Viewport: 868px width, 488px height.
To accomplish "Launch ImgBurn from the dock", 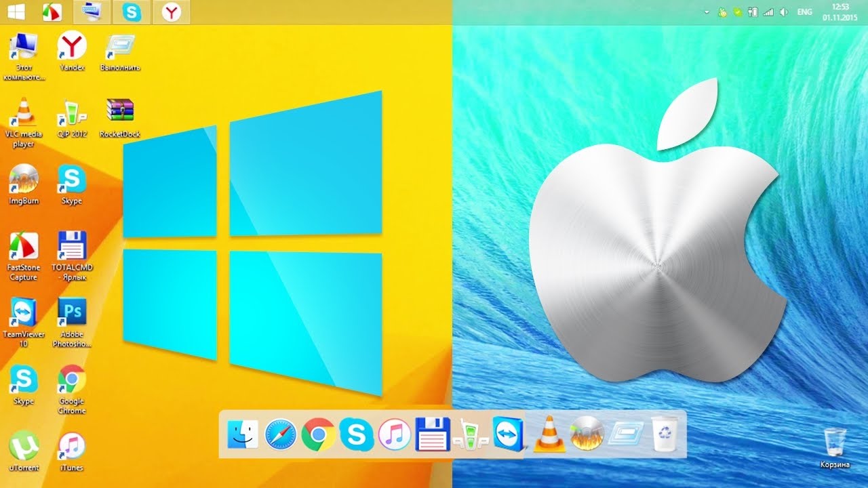I will tap(587, 434).
